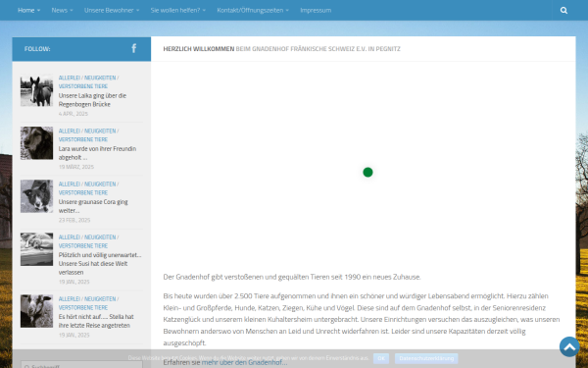This screenshot has height=368, width=588.
Task: Open the horse thumbnail for Laika post
Action: pyautogui.click(x=36, y=90)
